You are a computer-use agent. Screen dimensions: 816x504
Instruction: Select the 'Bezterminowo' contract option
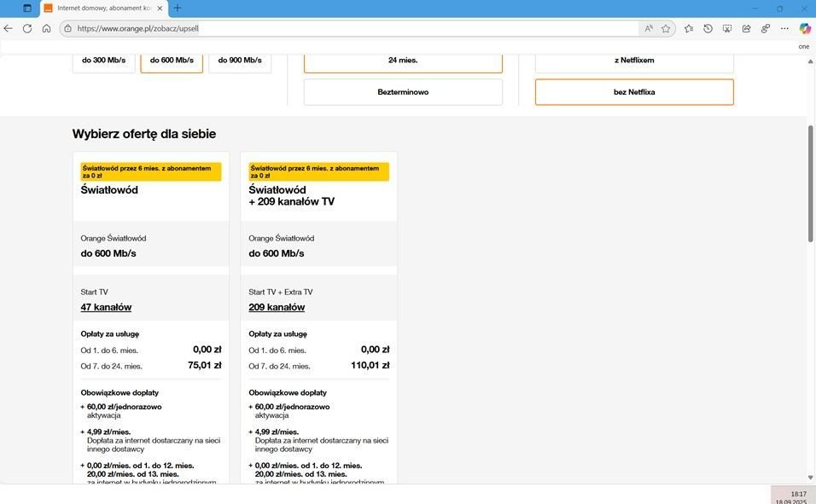click(403, 92)
